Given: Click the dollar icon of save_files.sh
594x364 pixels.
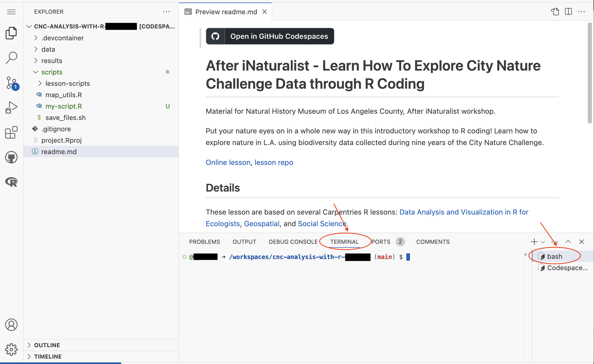Looking at the screenshot, I should (39, 117).
